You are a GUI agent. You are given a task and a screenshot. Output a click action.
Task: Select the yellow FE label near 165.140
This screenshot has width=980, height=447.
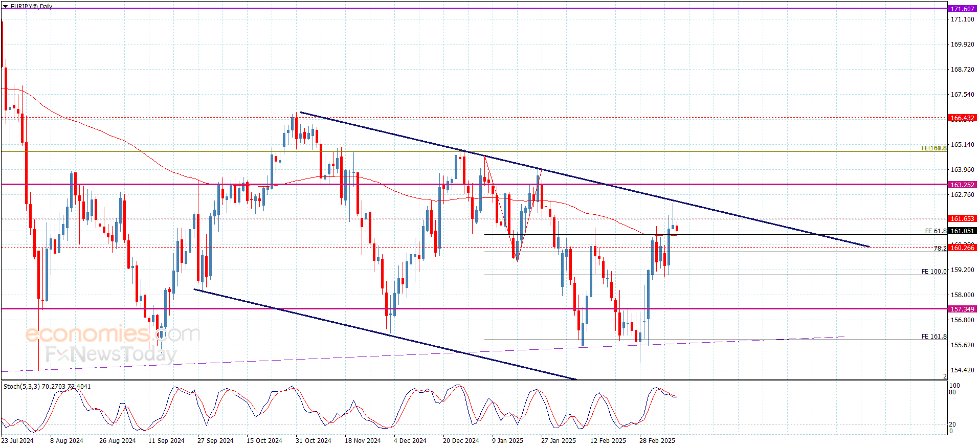click(934, 148)
